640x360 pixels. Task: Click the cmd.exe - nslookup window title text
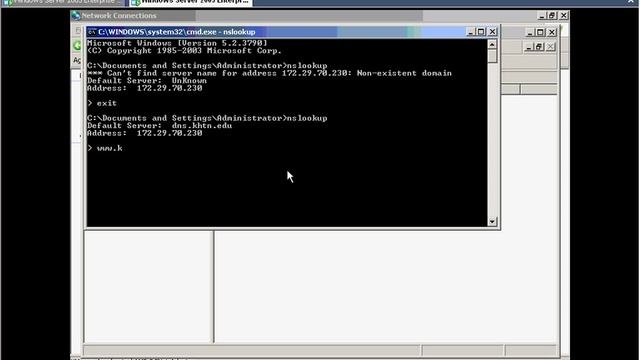click(x=177, y=32)
